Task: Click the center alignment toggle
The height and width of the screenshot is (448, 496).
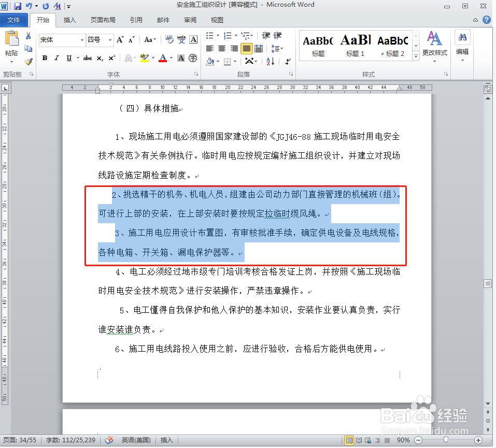Action: (x=222, y=48)
